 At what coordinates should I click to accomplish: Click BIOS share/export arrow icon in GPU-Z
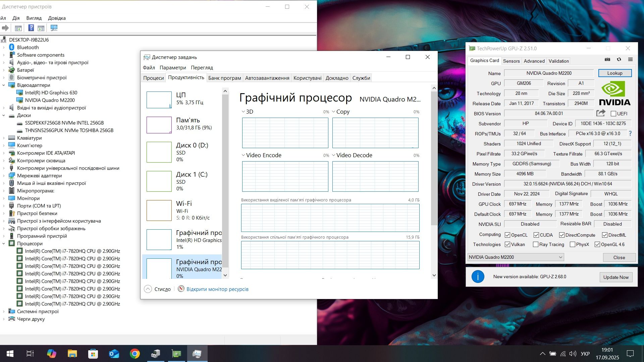point(601,113)
